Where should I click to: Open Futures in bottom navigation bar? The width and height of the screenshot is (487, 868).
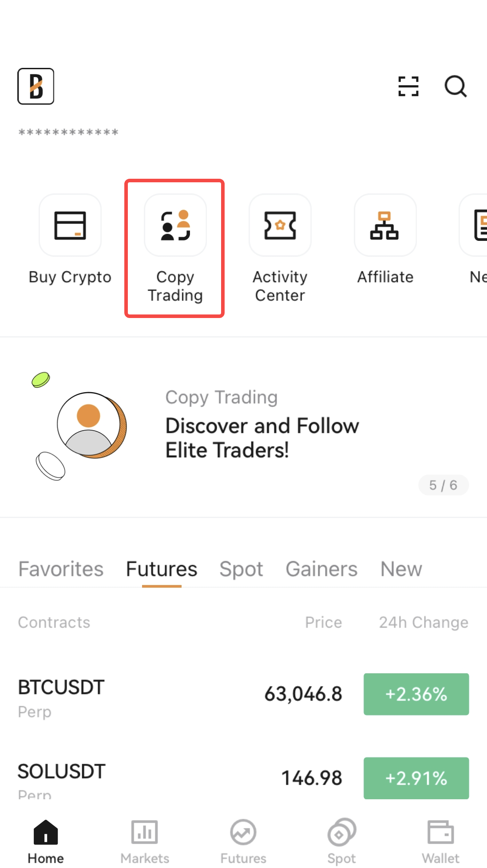(x=243, y=841)
